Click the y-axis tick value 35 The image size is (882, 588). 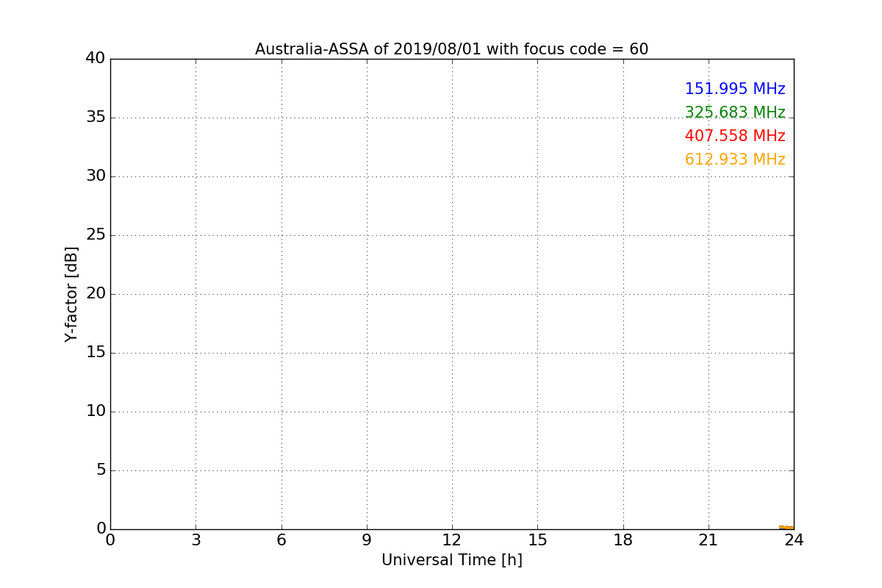click(x=96, y=117)
